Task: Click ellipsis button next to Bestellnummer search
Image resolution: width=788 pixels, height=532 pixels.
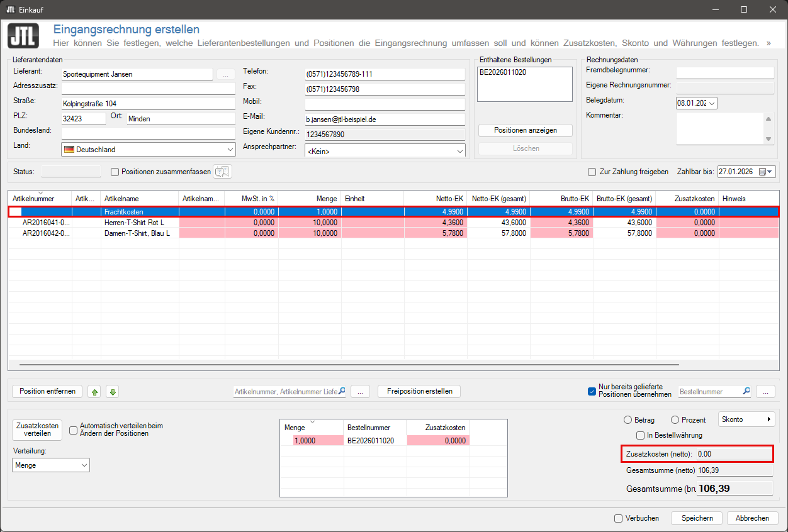Action: click(x=765, y=391)
